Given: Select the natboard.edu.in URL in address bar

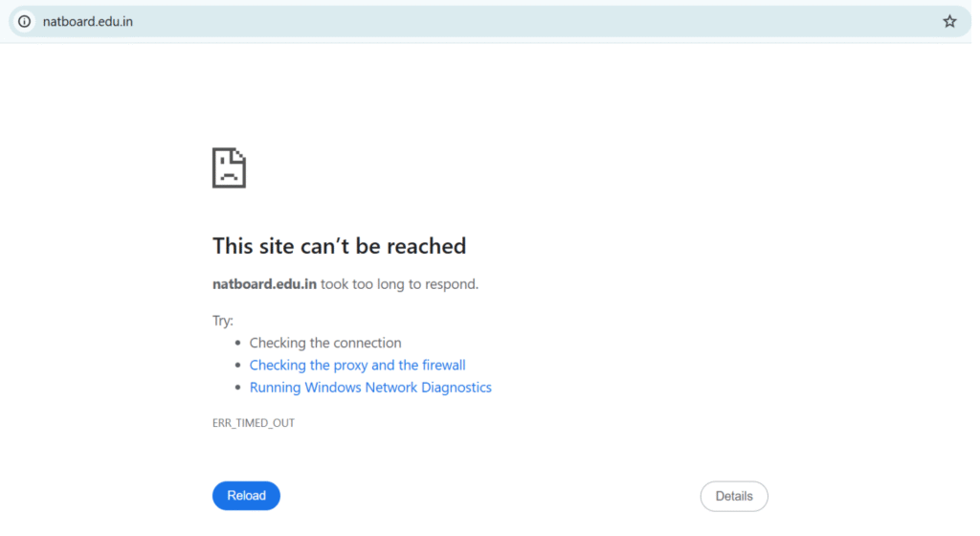Looking at the screenshot, I should point(87,21).
